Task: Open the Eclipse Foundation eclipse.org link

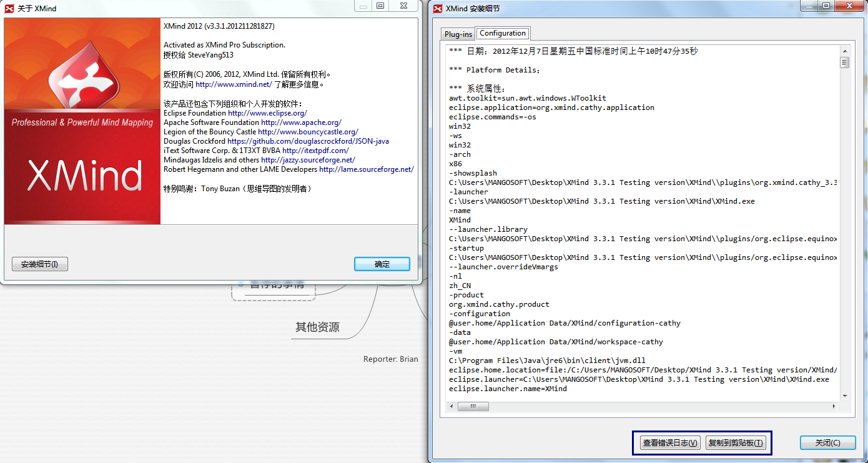Action: 267,113
